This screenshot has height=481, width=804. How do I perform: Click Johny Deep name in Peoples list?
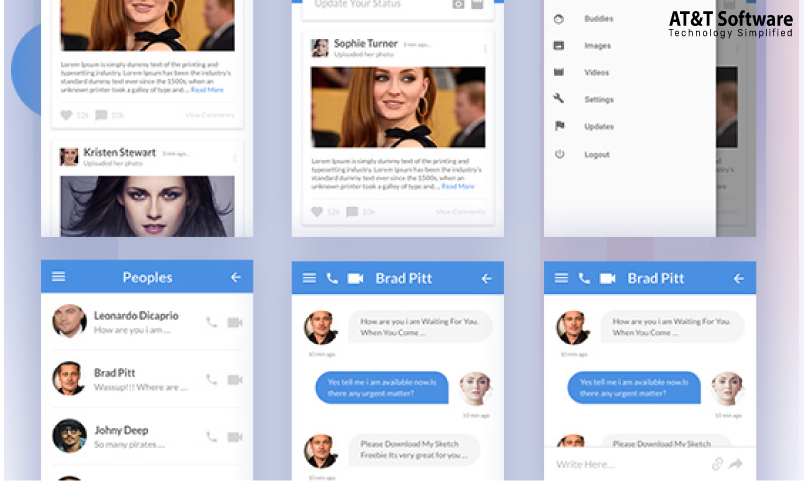pos(121,430)
